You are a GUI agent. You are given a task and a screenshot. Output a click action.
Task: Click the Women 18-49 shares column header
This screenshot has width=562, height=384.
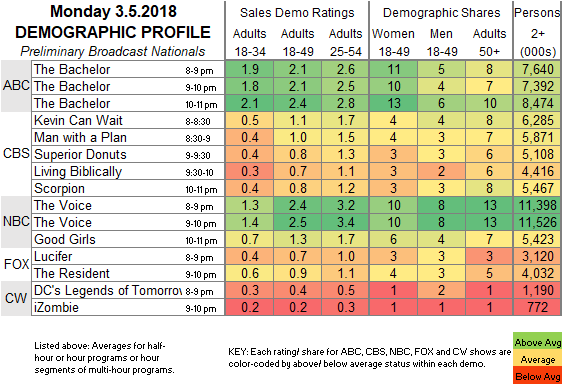(x=394, y=43)
